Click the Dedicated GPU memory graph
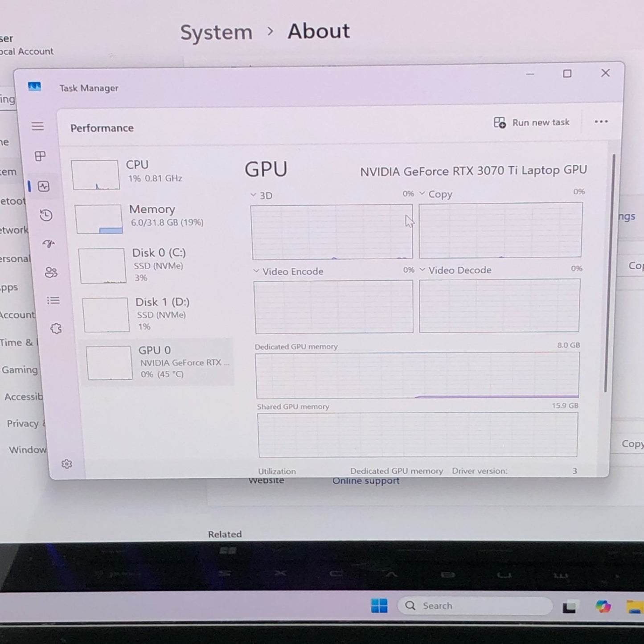Image resolution: width=644 pixels, height=644 pixels. point(418,375)
